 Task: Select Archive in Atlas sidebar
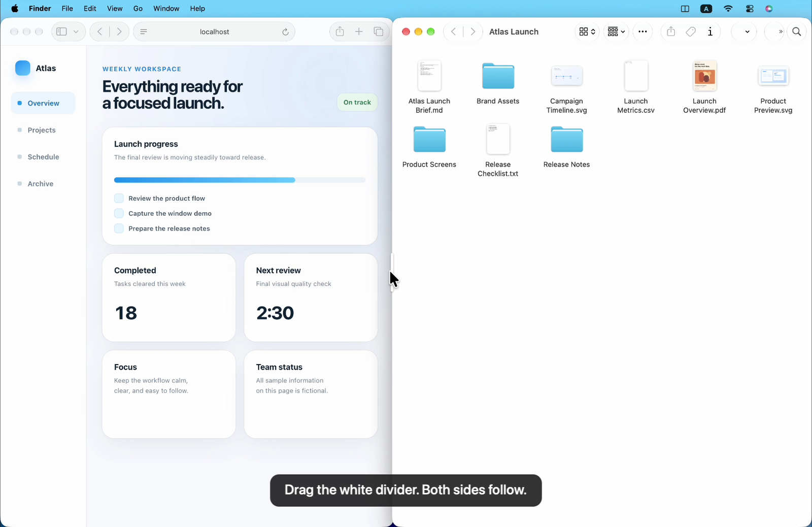43,184
